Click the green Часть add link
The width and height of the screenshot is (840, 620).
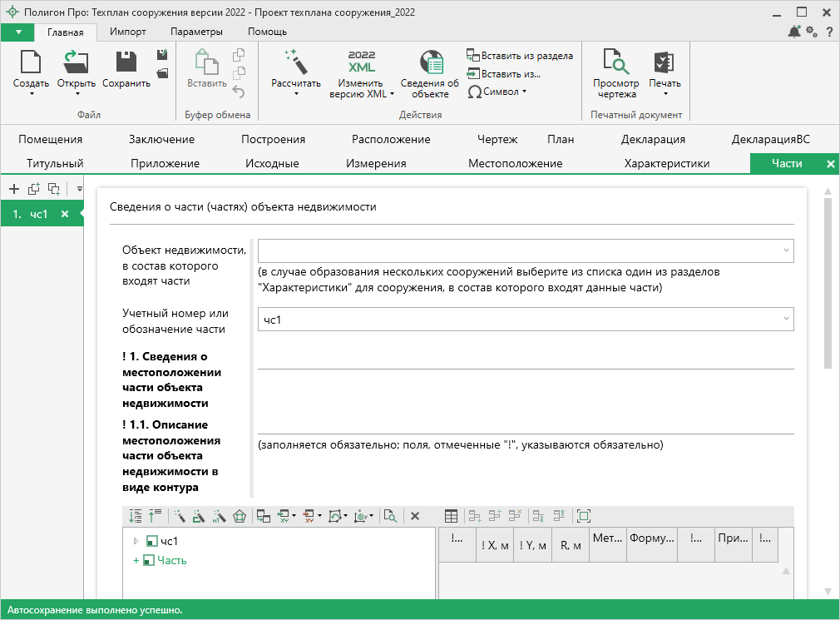pyautogui.click(x=171, y=560)
